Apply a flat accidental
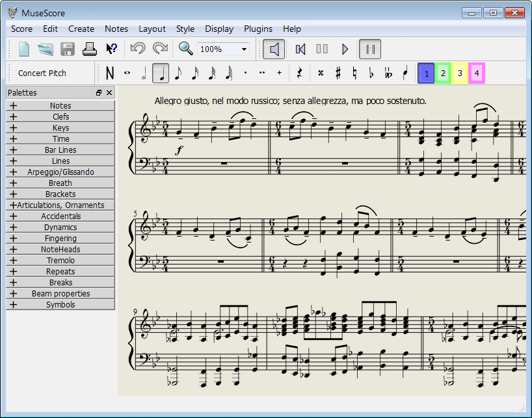 click(371, 73)
